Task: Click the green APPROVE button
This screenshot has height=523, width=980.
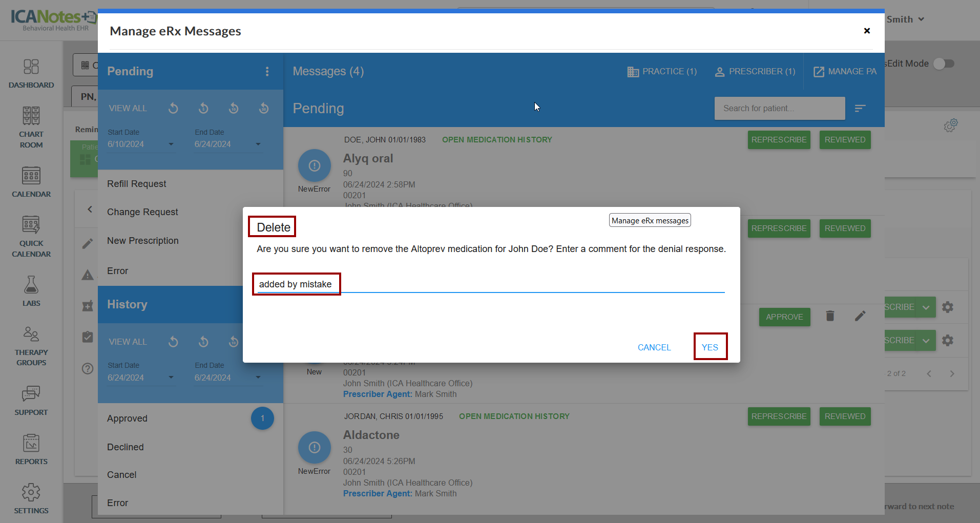Action: pos(785,317)
